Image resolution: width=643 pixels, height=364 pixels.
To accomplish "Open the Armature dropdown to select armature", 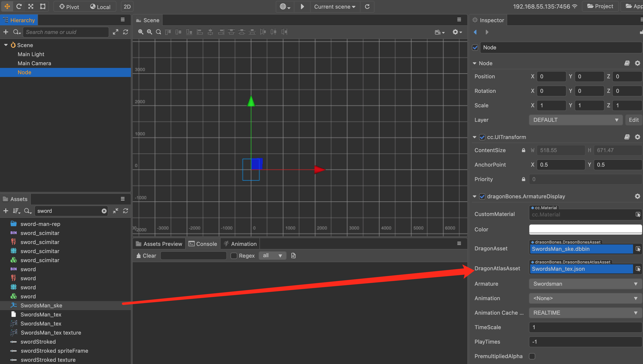I will point(583,284).
